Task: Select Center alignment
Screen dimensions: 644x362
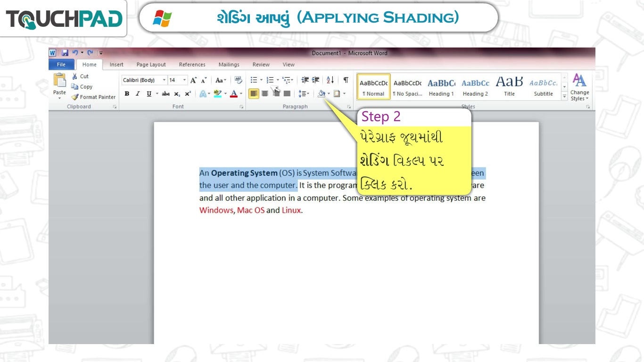Action: click(x=265, y=94)
